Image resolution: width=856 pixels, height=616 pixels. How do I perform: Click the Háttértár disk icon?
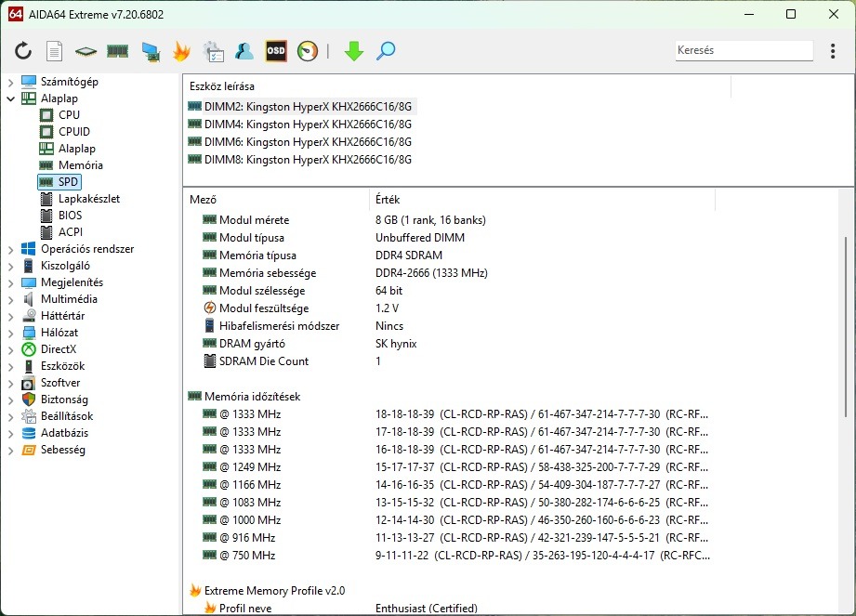[29, 316]
